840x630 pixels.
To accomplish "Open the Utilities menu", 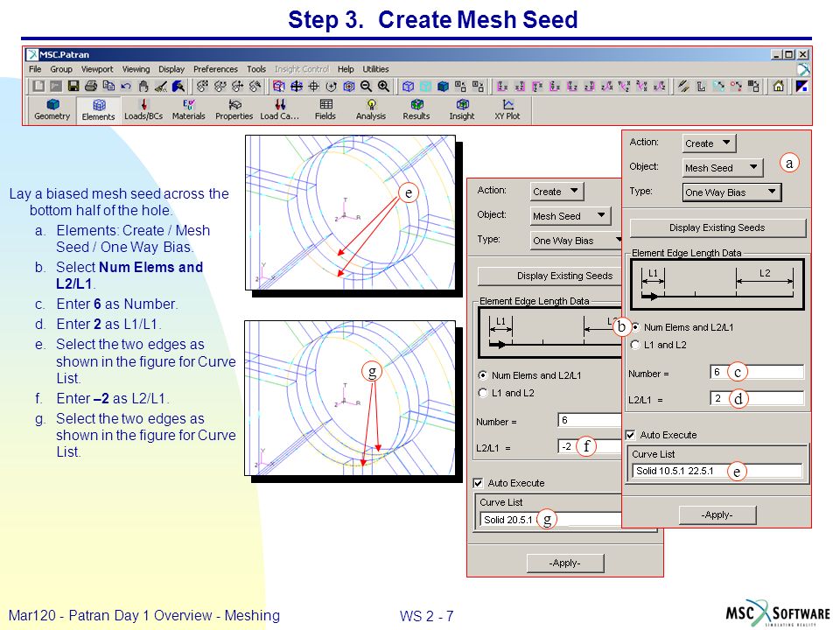I will (x=375, y=69).
